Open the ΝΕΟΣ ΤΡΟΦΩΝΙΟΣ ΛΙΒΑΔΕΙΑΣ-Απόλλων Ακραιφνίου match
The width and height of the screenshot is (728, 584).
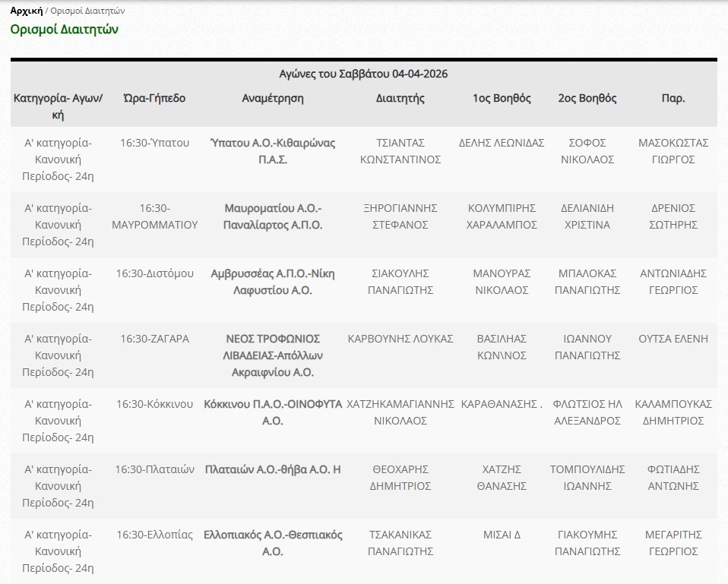[273, 355]
